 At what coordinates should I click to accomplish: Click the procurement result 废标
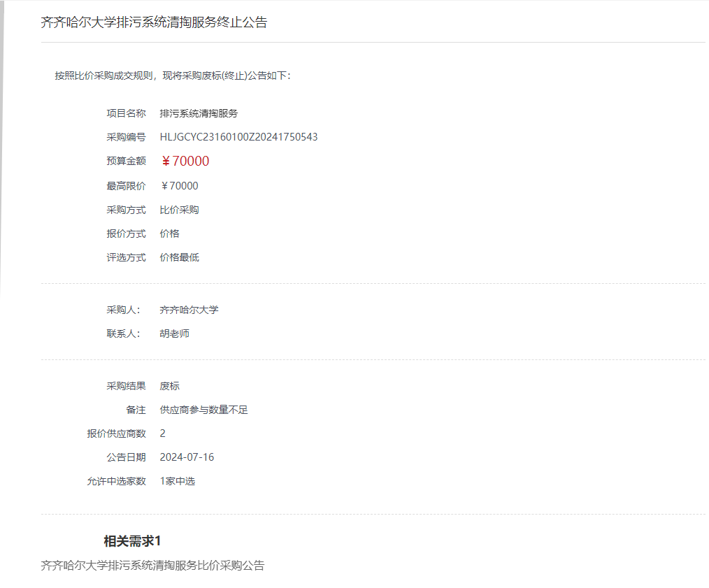tap(169, 386)
